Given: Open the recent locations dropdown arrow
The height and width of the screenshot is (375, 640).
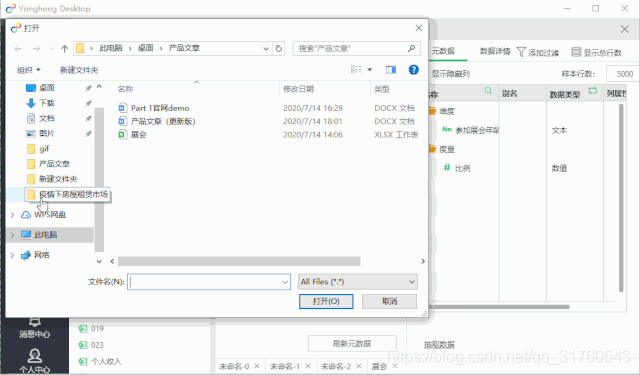Looking at the screenshot, I should coord(51,49).
